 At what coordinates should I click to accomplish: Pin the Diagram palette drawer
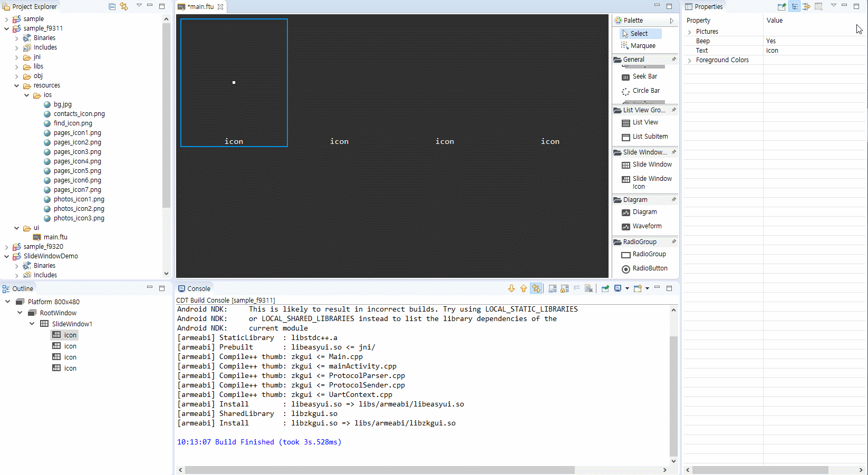pos(673,199)
